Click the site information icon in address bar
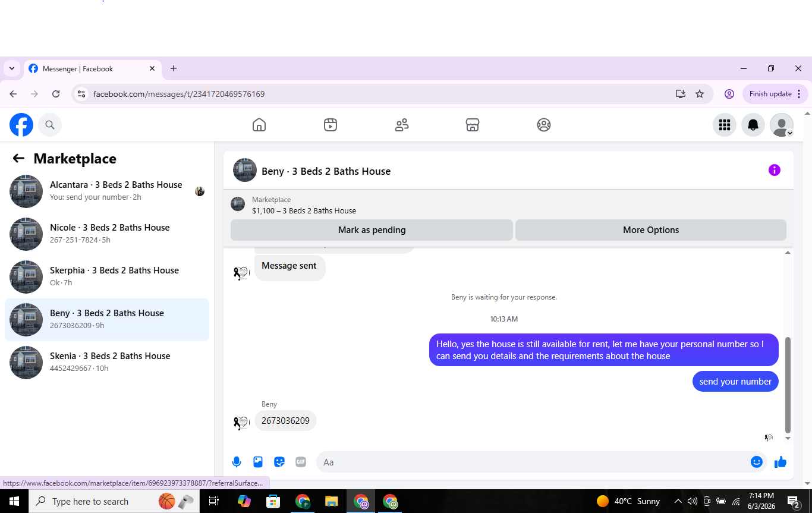 click(82, 94)
